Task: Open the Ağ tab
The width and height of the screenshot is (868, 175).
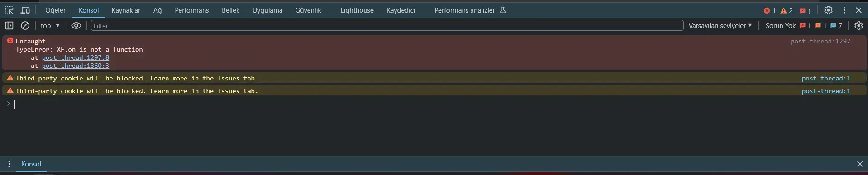Action: pyautogui.click(x=157, y=10)
